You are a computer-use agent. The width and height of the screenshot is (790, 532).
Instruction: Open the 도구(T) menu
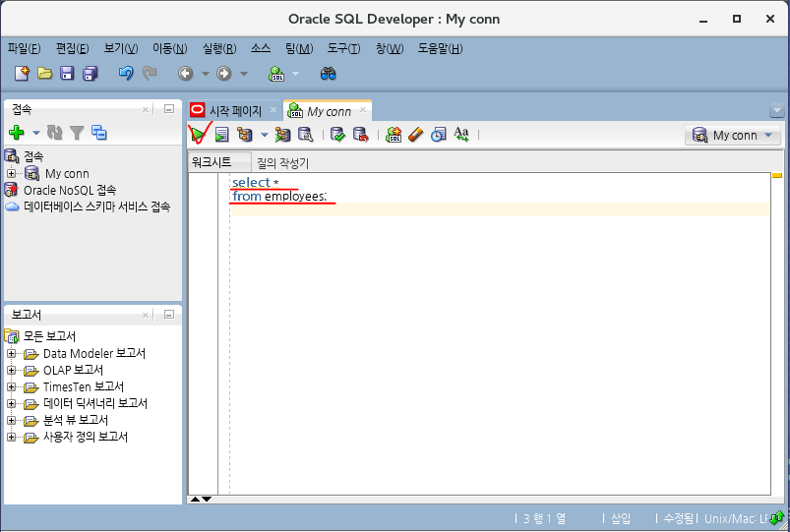pyautogui.click(x=343, y=48)
